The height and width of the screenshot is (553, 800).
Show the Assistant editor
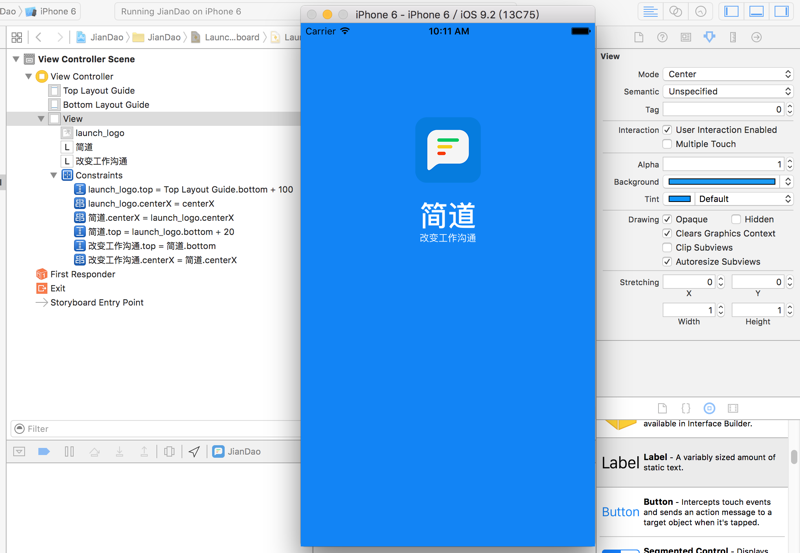click(676, 11)
